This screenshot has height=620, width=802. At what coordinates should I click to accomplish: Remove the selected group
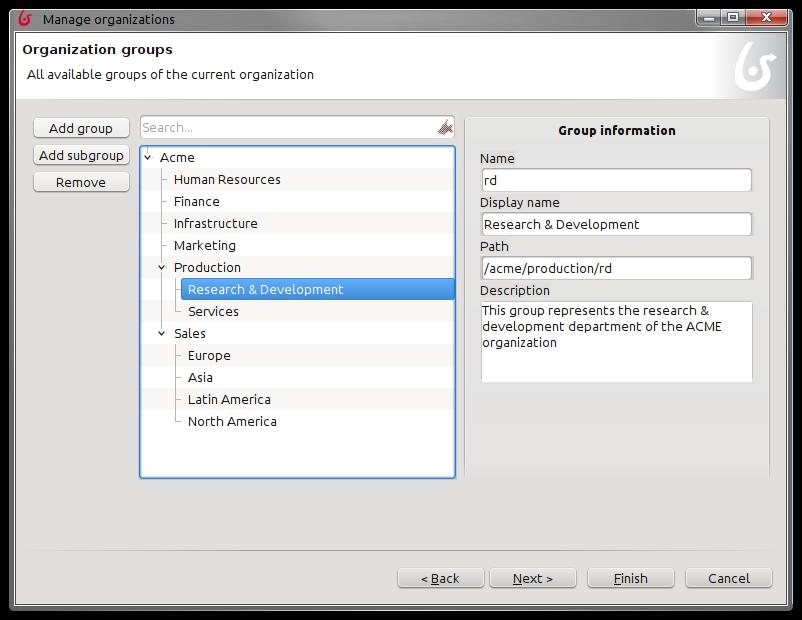[x=81, y=182]
